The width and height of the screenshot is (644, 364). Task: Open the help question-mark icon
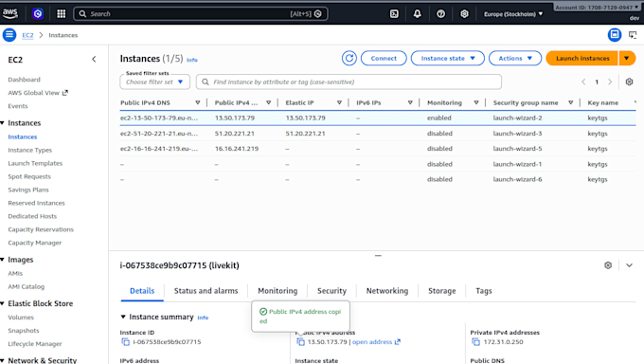(x=440, y=13)
